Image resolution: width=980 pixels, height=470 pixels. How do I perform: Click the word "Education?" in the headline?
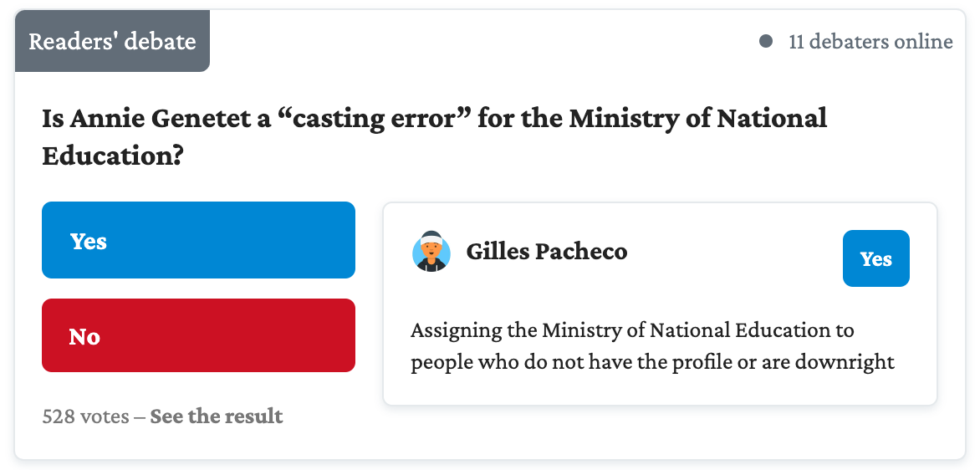(x=112, y=156)
